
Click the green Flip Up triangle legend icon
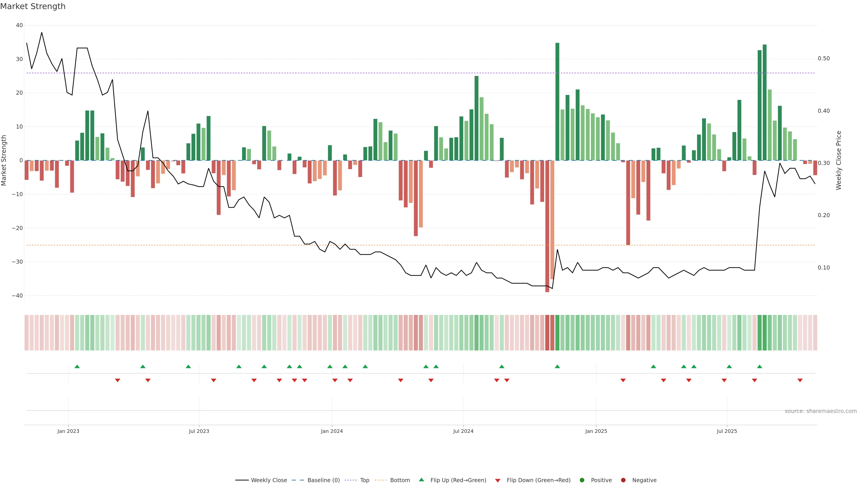pos(421,480)
